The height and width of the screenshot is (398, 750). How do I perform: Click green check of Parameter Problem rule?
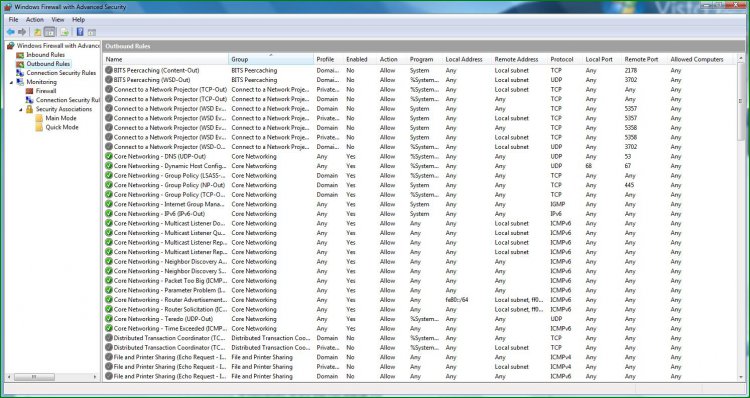point(109,290)
